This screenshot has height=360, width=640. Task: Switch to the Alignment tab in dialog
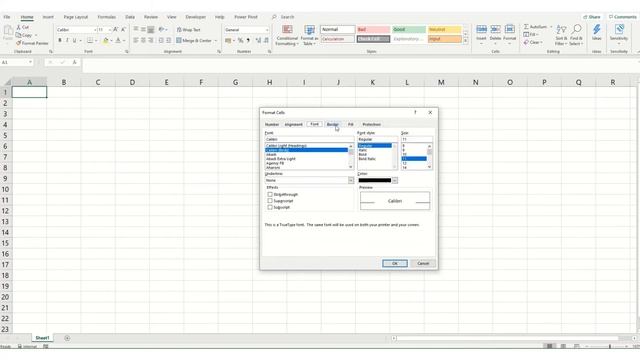coord(293,124)
